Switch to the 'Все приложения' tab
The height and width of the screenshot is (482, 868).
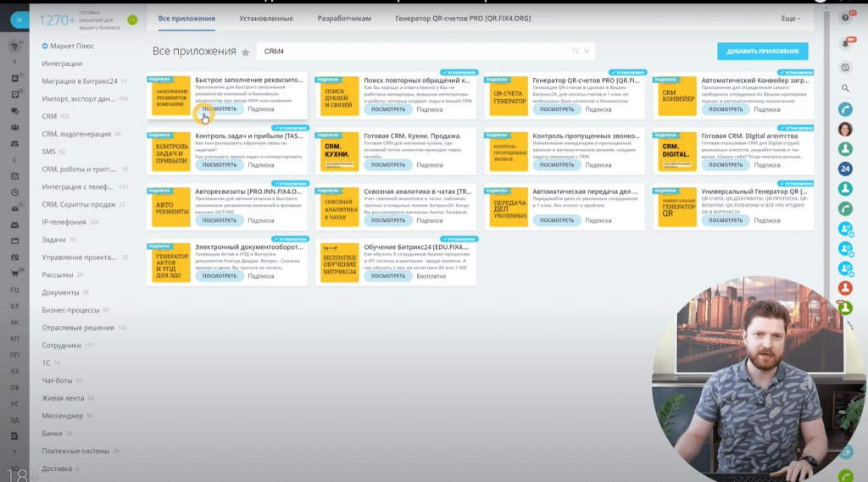tap(186, 19)
